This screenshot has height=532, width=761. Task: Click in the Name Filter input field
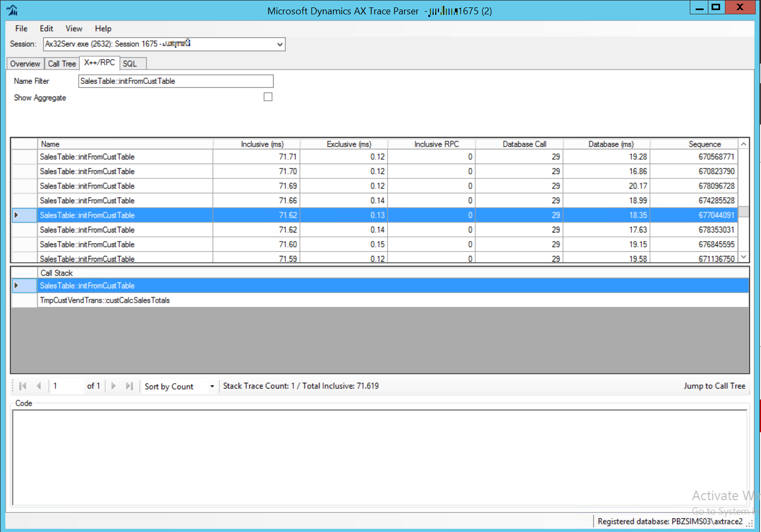[x=176, y=81]
